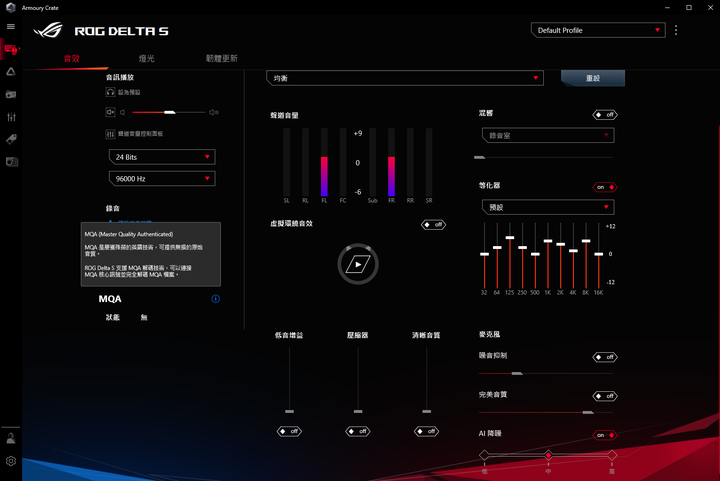Click the MQA heading text
The image size is (720, 481).
coord(110,299)
